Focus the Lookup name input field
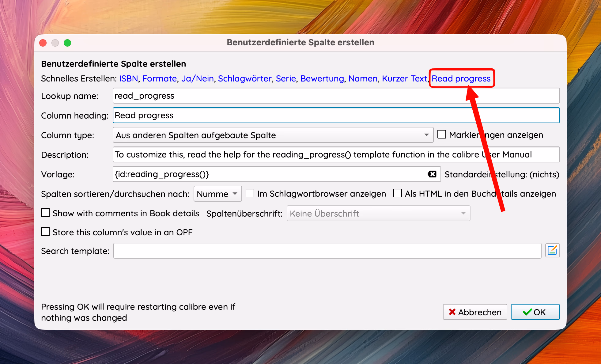 coord(336,96)
